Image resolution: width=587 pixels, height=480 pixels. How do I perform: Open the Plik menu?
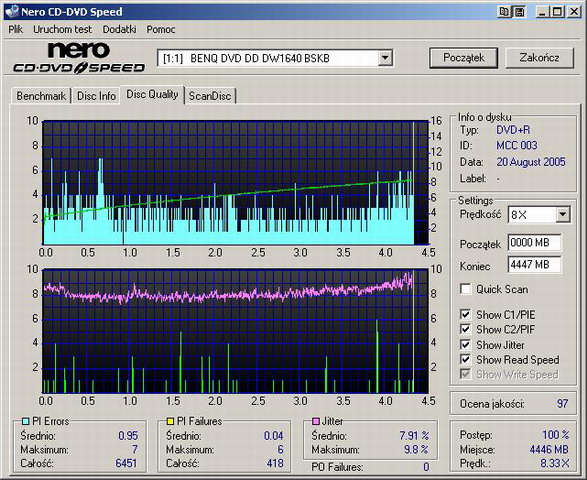tap(15, 29)
